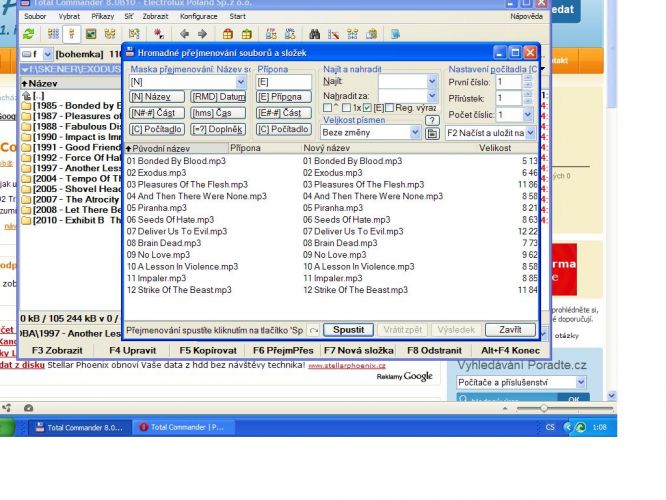Click the F5 Kopírovat button

[x=208, y=350]
